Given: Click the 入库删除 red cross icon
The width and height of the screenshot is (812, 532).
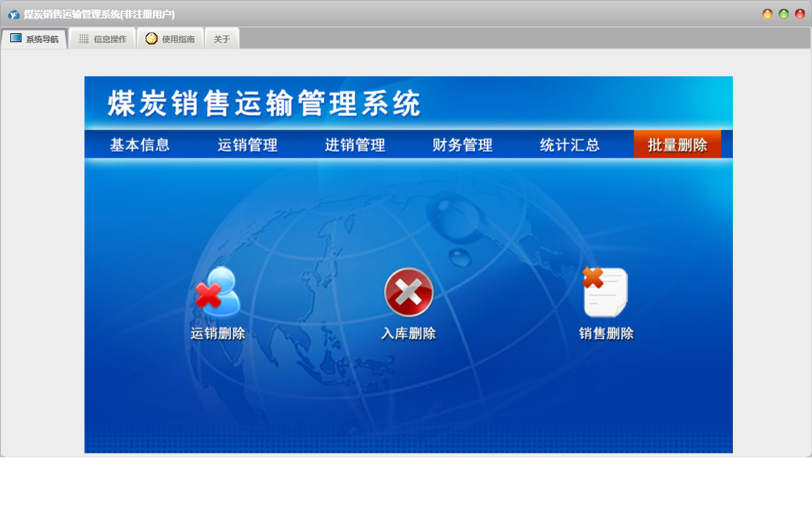Looking at the screenshot, I should pyautogui.click(x=409, y=292).
